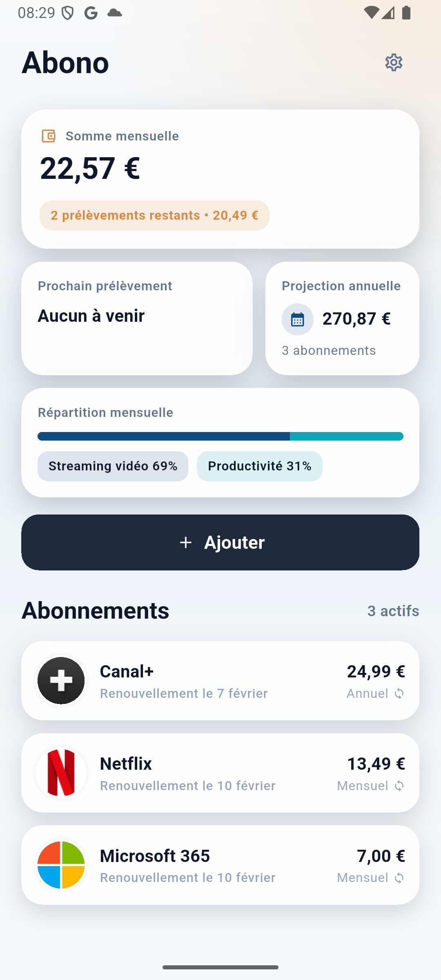This screenshot has width=441, height=980.
Task: Tap the calendar icon in Projection annuelle
Action: [297, 319]
